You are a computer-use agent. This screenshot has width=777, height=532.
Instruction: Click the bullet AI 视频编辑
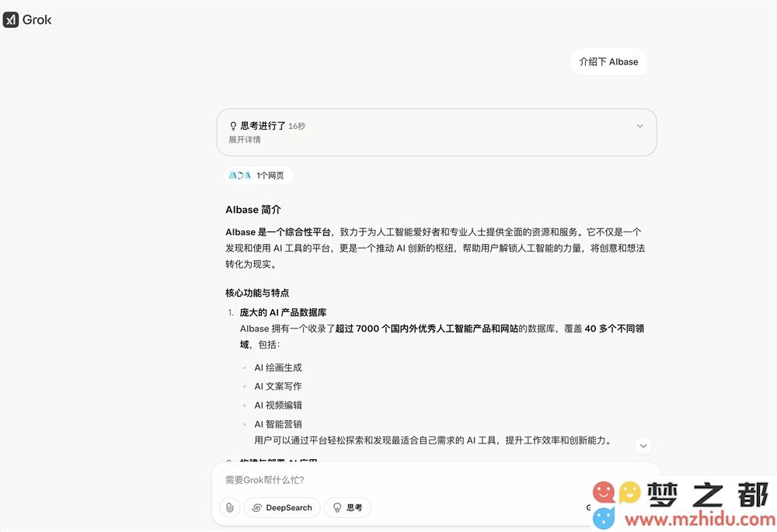coord(278,405)
